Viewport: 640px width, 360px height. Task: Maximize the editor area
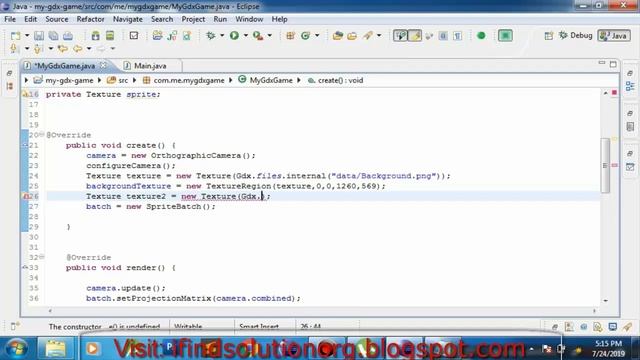tap(613, 64)
